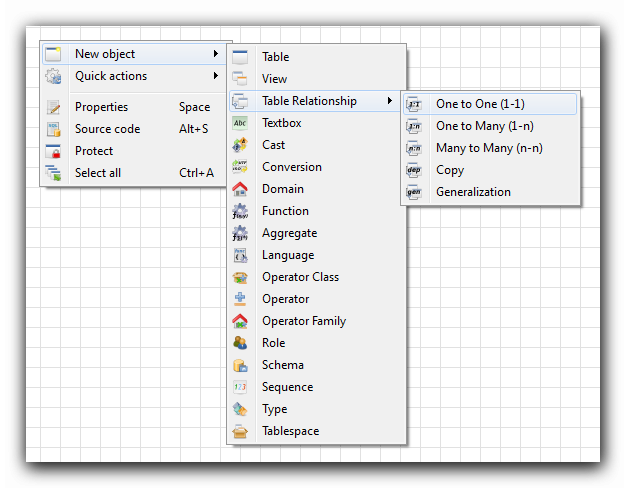
Task: Create a new Sequence object
Action: click(316, 387)
